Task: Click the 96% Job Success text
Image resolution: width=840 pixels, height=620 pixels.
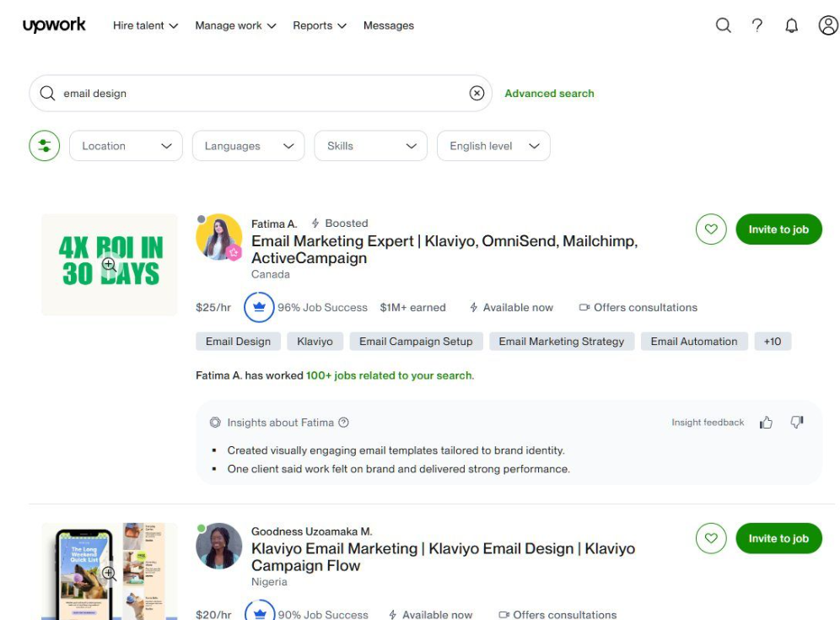Action: 322,307
